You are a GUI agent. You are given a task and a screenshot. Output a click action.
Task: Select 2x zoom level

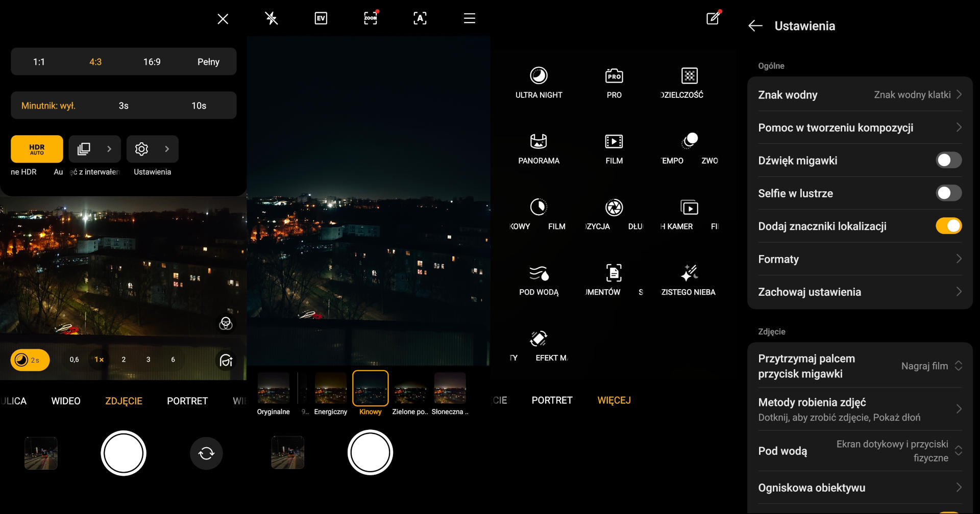coord(124,359)
